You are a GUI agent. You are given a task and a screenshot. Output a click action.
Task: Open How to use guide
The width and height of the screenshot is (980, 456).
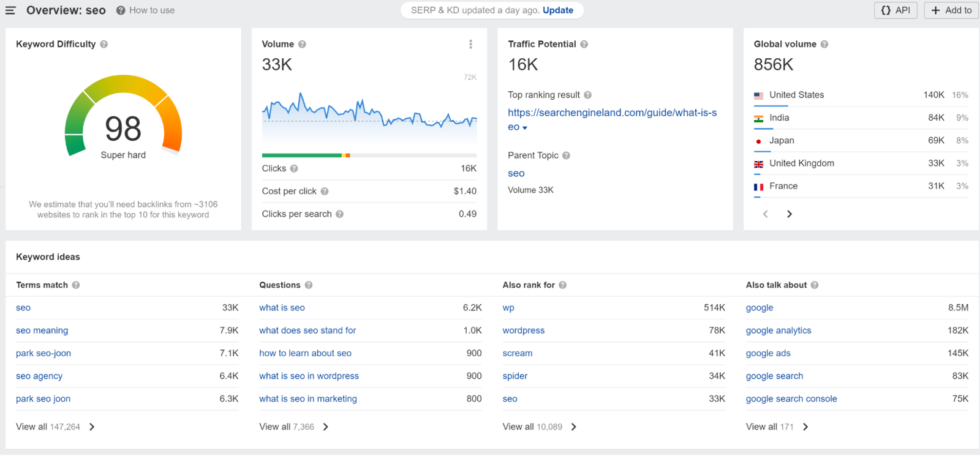[152, 10]
